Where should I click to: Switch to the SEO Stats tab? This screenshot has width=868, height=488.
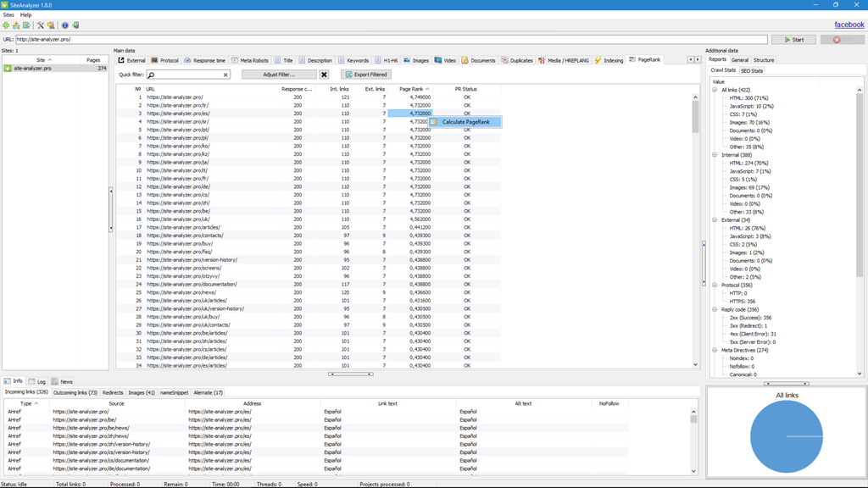point(752,71)
